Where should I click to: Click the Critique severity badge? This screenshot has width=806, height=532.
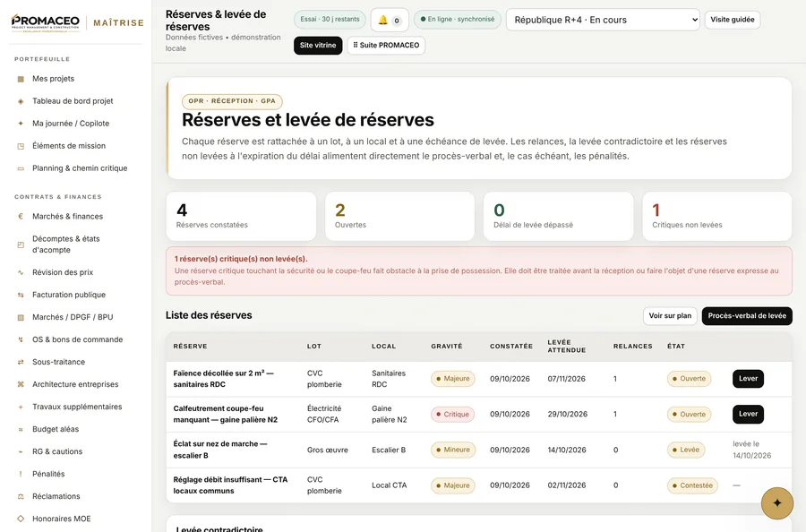click(x=453, y=415)
